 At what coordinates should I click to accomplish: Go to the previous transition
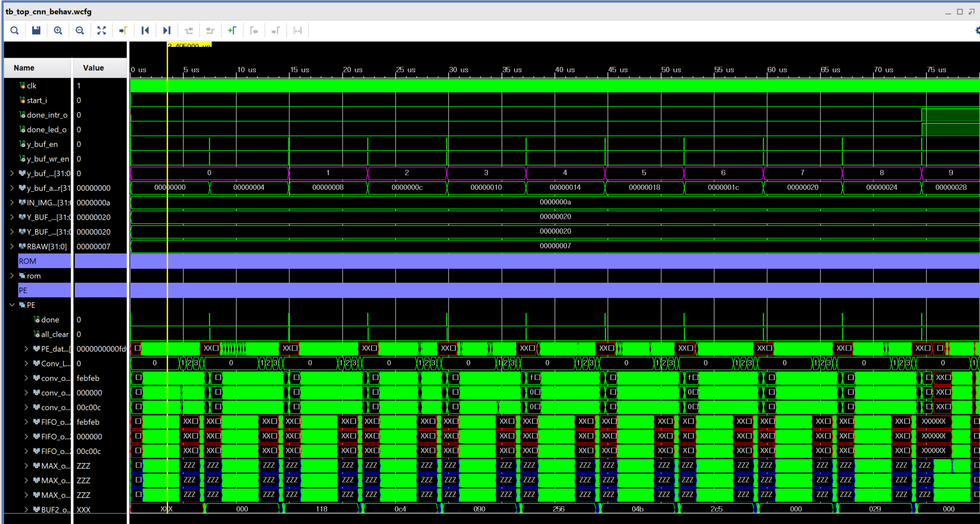(189, 31)
